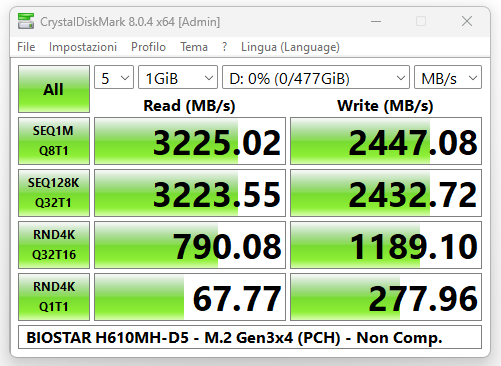Open the File menu
This screenshot has height=366, width=501.
coord(26,47)
